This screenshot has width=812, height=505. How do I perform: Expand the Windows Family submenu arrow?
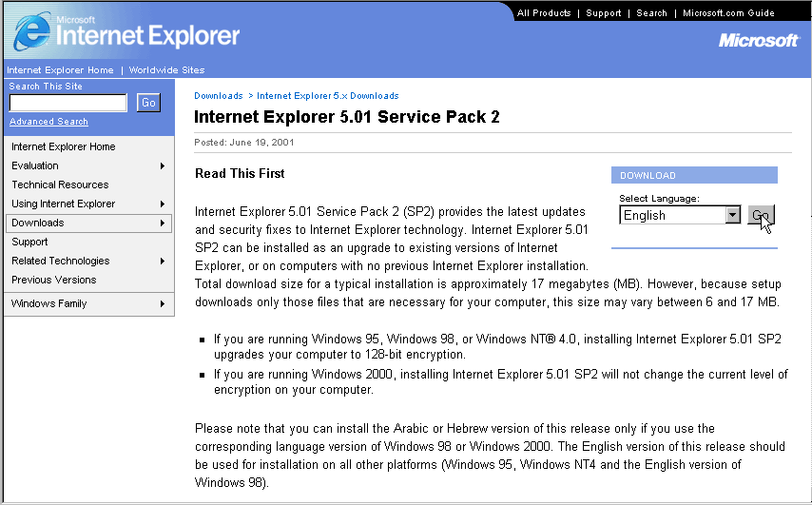pos(163,303)
